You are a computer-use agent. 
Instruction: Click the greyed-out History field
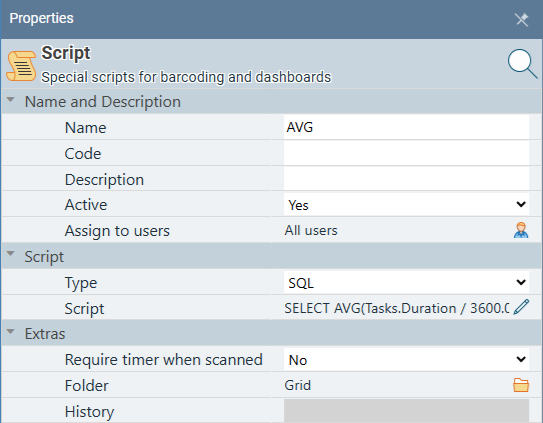407,411
